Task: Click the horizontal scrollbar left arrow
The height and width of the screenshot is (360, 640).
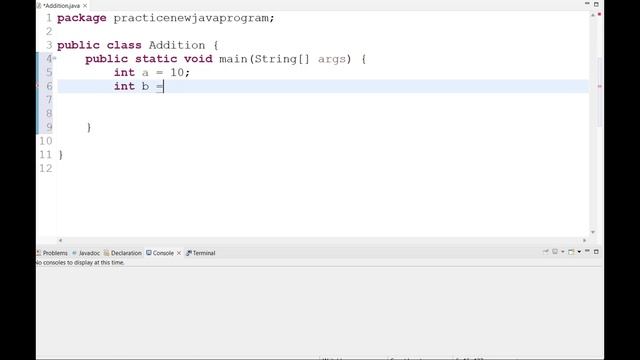Action: (x=60, y=240)
